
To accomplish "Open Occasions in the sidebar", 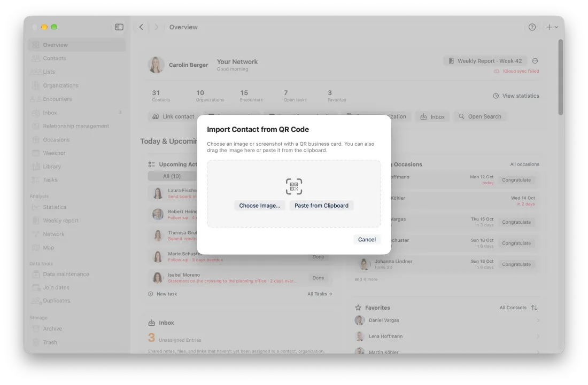I will 77,140.
